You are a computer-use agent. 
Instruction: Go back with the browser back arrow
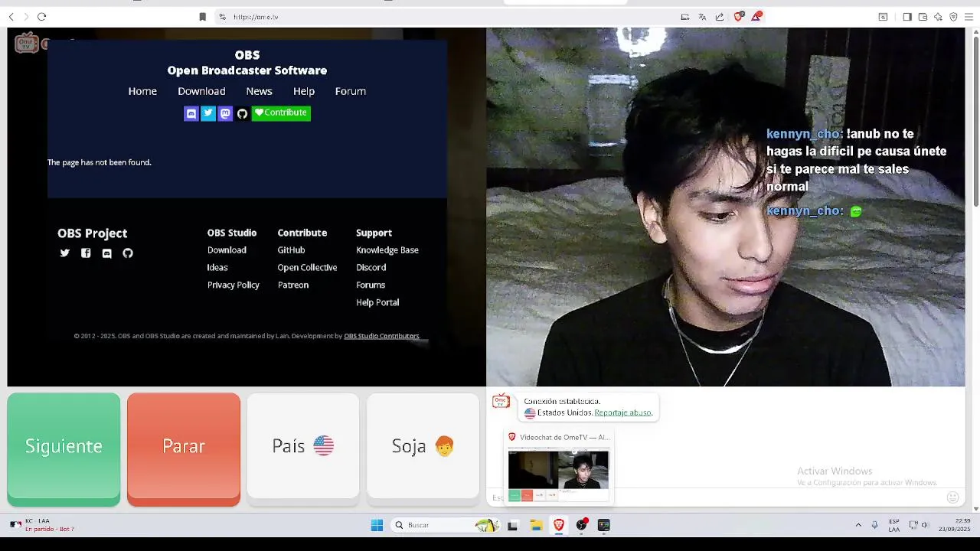(x=11, y=17)
